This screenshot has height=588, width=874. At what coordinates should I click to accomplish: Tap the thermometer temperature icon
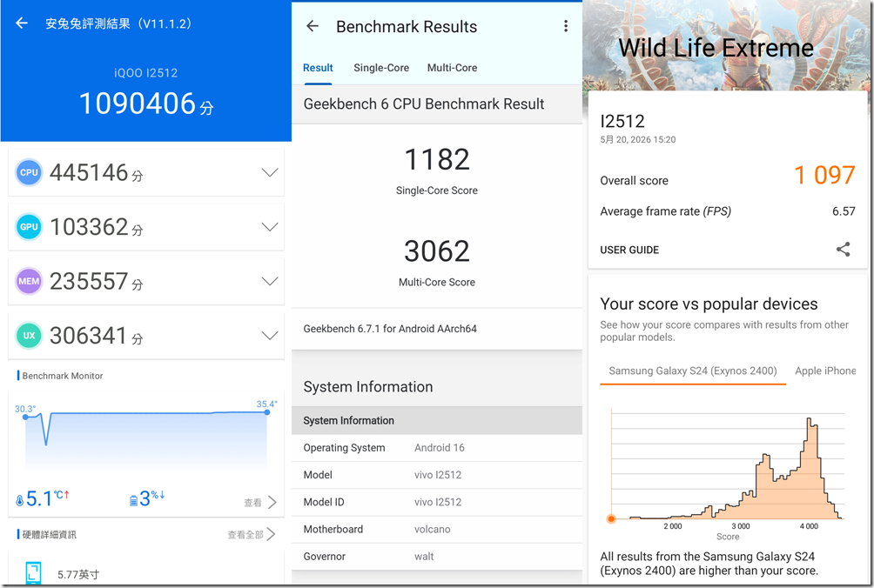point(19,500)
